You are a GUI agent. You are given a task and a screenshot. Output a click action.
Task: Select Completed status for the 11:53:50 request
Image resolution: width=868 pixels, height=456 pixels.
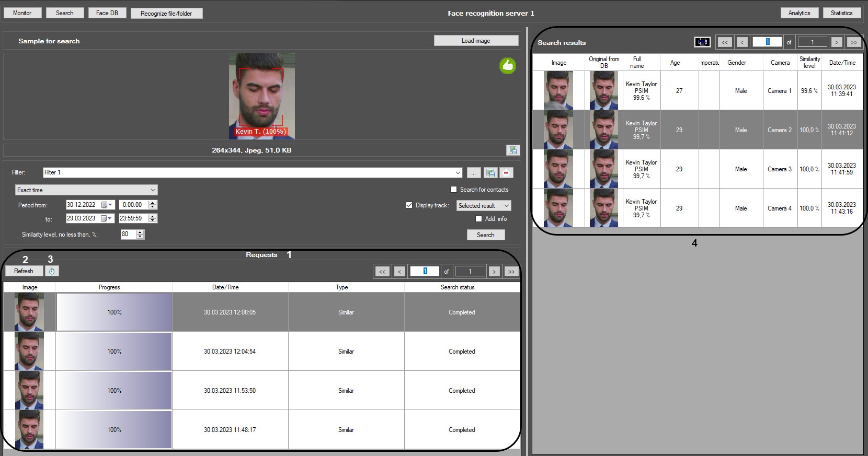(462, 391)
